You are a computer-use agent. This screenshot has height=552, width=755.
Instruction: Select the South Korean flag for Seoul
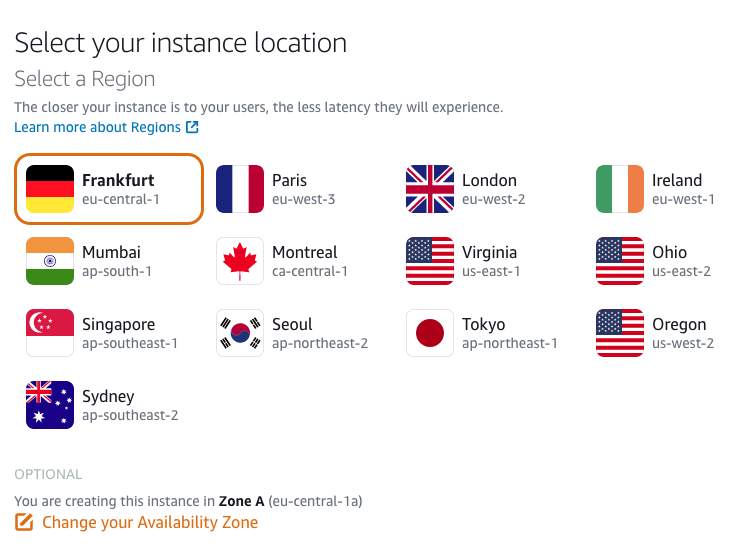(240, 333)
